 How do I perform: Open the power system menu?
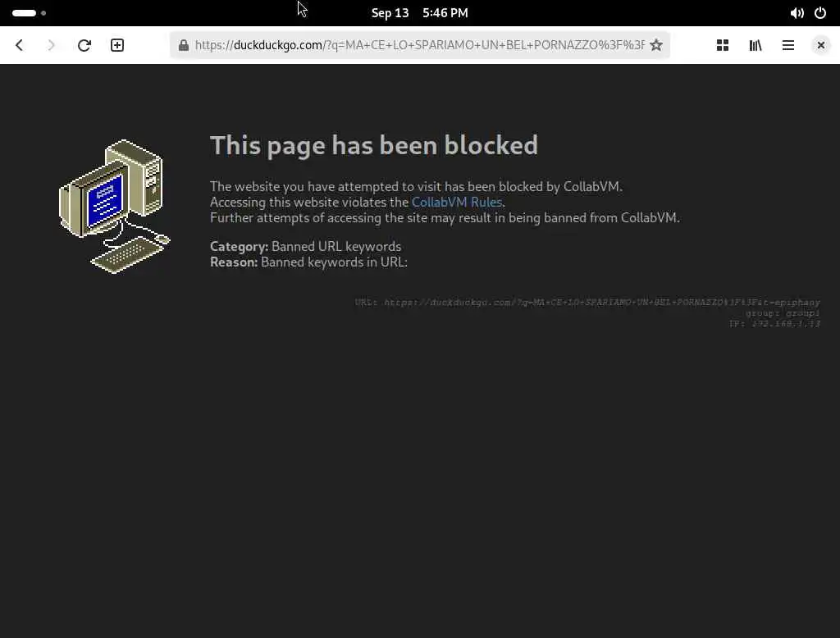point(820,13)
